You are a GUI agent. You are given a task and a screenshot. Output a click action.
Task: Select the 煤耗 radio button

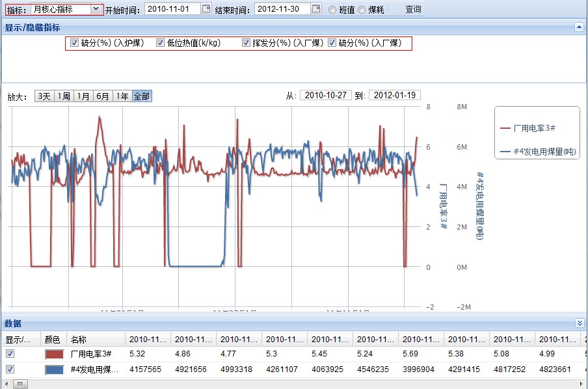[x=362, y=10]
